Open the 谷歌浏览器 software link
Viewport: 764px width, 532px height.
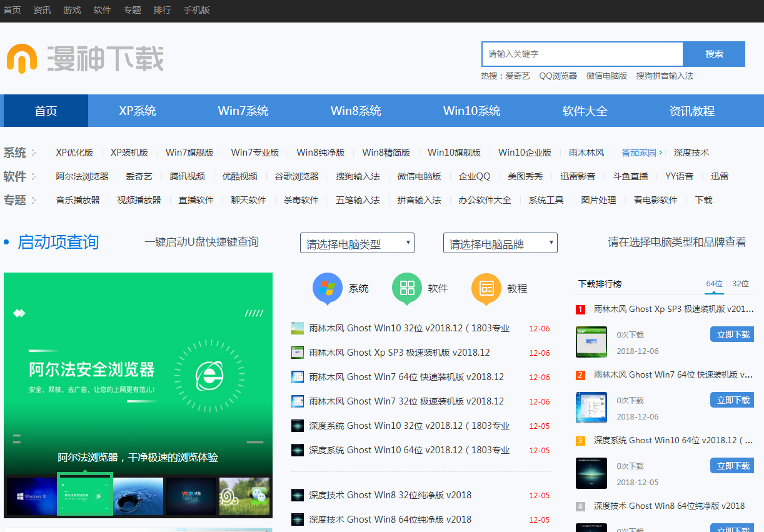pos(297,176)
